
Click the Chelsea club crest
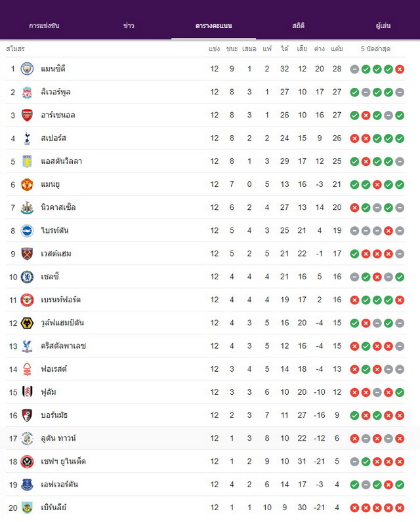pyautogui.click(x=27, y=277)
